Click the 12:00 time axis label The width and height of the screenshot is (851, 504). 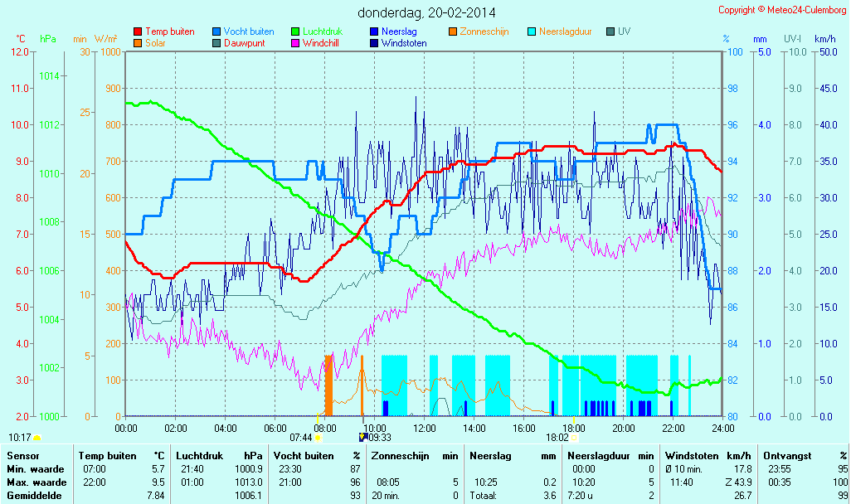click(425, 429)
